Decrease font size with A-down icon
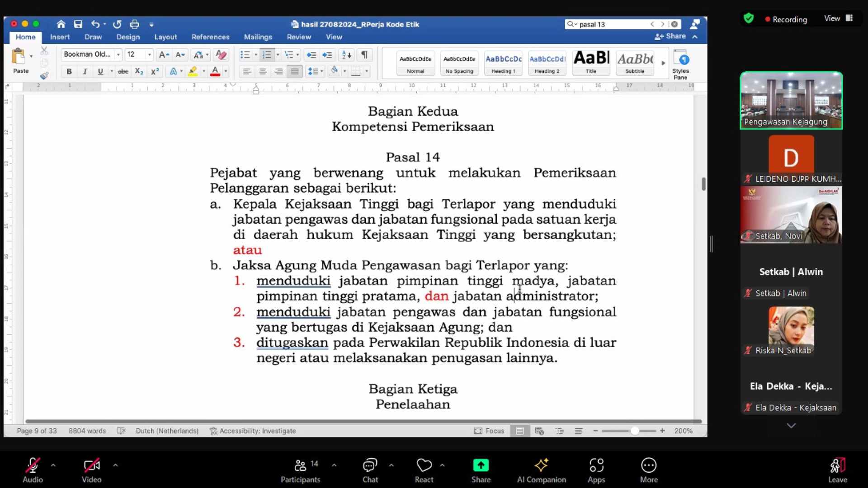This screenshot has height=488, width=868. (180, 55)
